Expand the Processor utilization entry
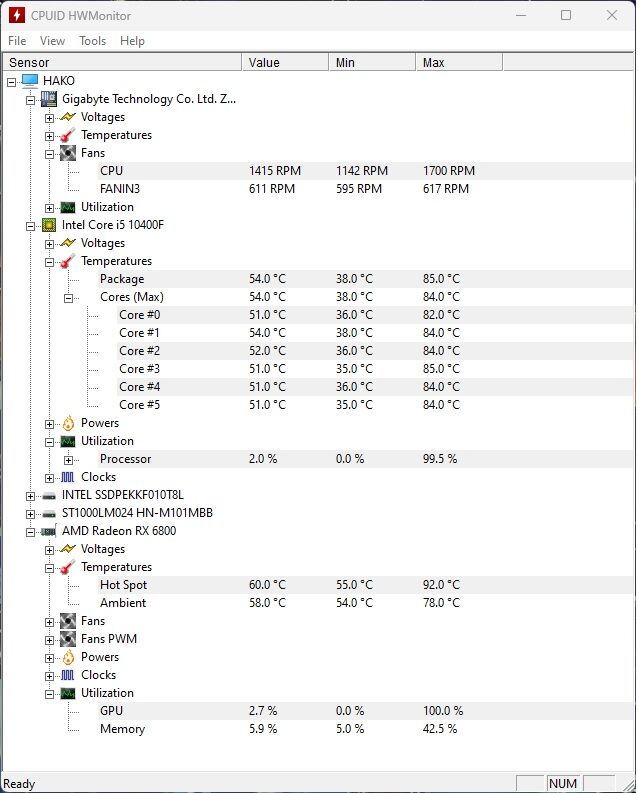This screenshot has height=793, width=638. [68, 460]
